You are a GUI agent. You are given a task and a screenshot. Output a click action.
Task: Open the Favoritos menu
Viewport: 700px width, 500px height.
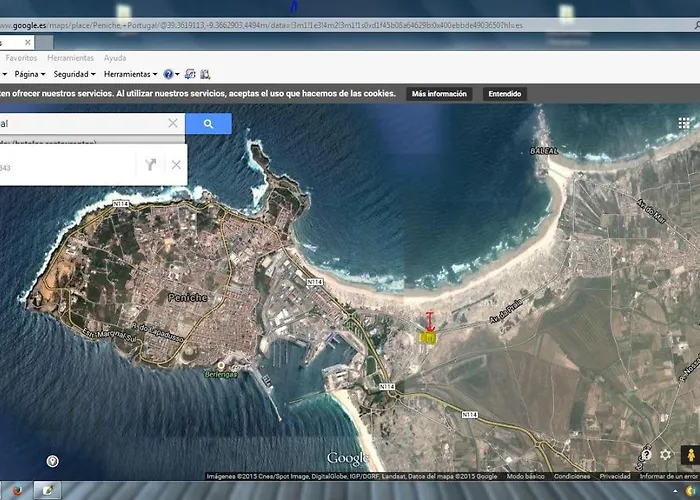pos(21,58)
